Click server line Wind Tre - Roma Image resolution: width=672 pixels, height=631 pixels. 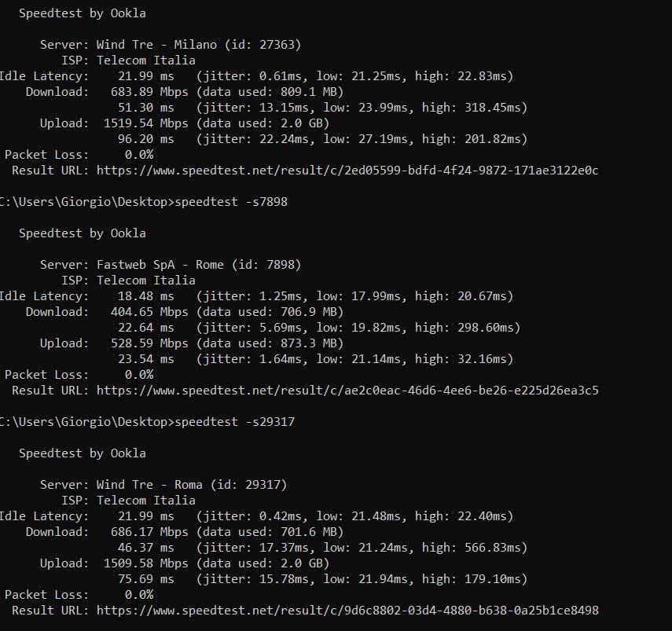(x=163, y=485)
